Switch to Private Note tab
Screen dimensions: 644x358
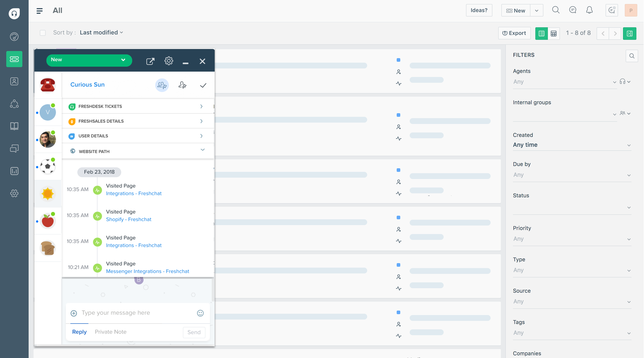[x=110, y=332]
